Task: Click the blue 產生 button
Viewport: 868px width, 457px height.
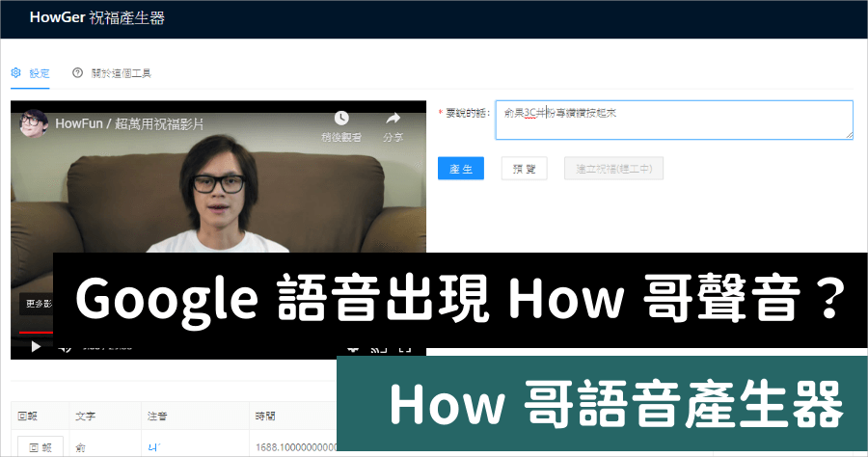Action: 461,169
